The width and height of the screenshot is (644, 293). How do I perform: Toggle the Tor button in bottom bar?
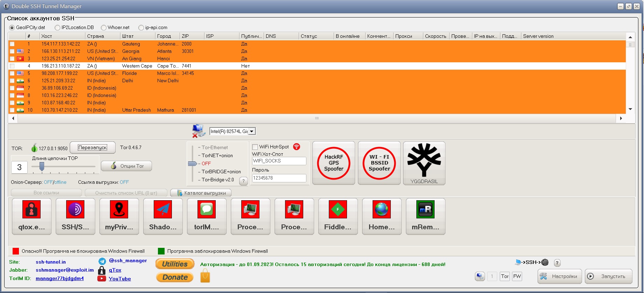(x=505, y=276)
